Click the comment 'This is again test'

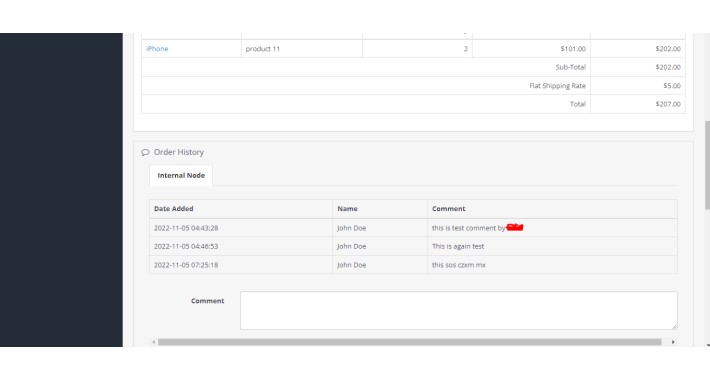[x=458, y=246]
